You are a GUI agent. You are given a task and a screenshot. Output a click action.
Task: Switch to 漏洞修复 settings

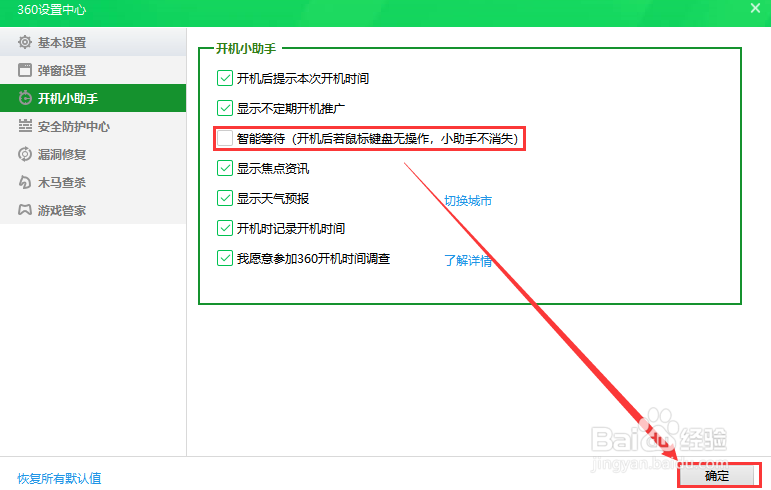tap(93, 154)
